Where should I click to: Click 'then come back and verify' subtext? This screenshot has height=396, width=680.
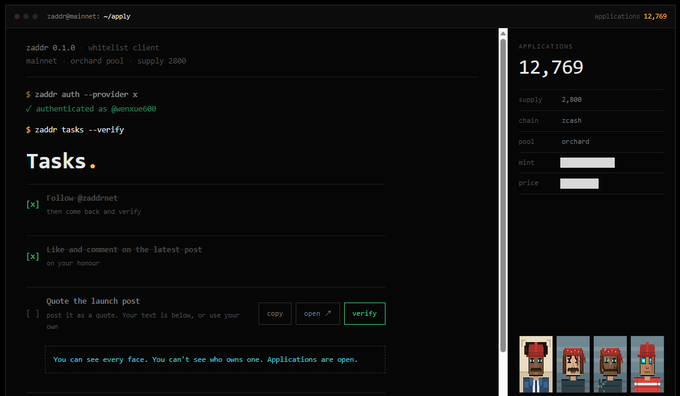(x=94, y=212)
